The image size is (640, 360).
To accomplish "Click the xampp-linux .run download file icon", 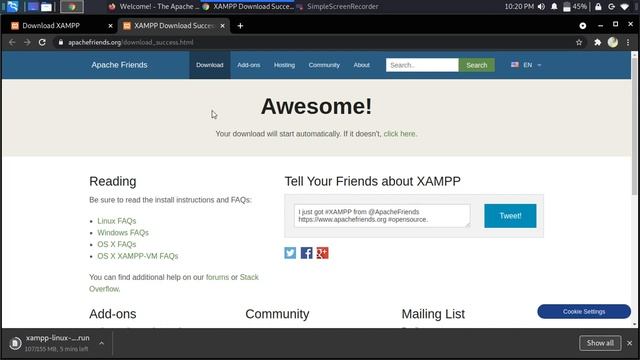I will pyautogui.click(x=15, y=343).
